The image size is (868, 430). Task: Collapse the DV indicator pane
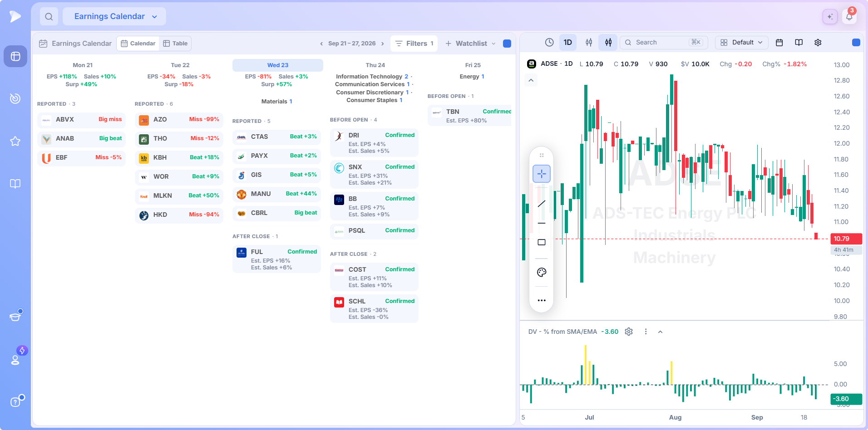(660, 332)
